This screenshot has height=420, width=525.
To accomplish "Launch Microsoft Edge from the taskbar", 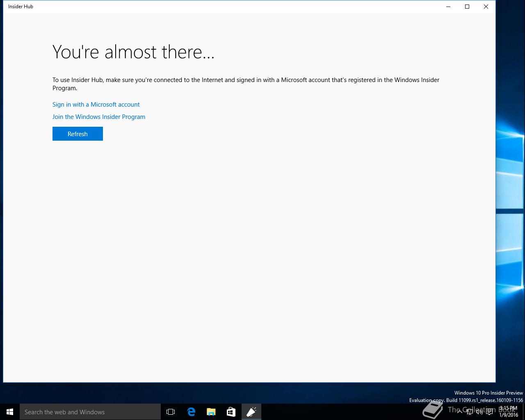I will pyautogui.click(x=191, y=412).
